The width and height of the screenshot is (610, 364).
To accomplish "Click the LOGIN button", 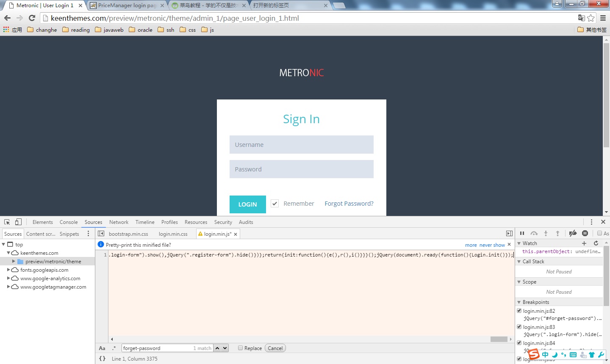I will click(x=248, y=204).
